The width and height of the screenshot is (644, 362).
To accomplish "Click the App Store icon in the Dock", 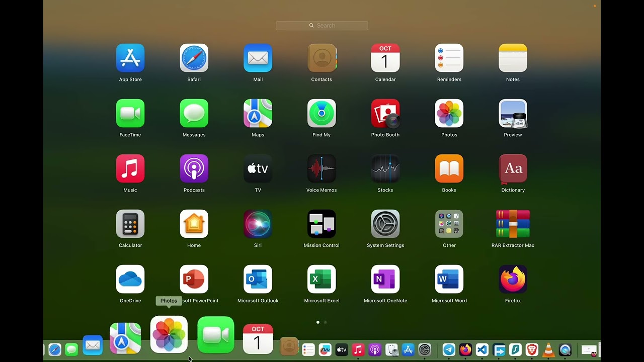I will (408, 349).
